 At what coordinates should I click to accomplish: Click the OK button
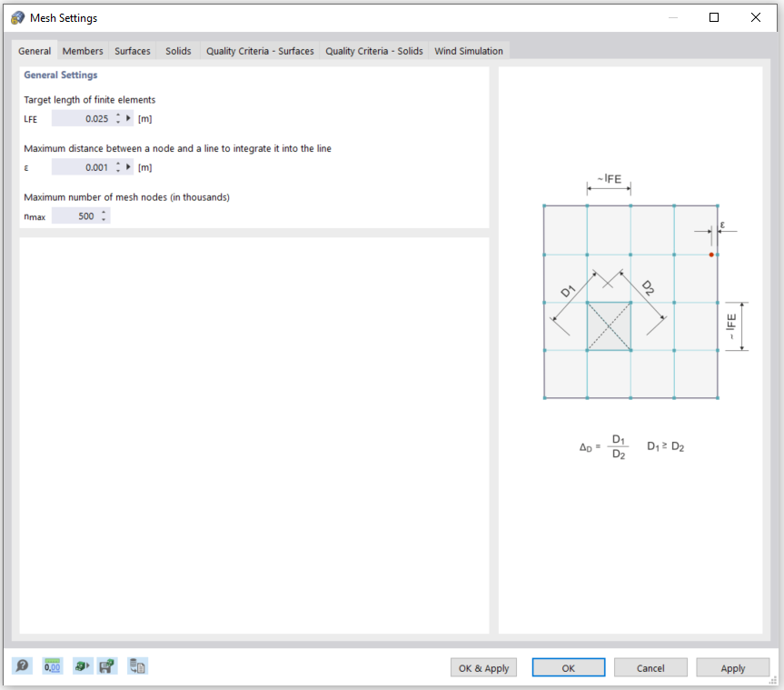569,668
